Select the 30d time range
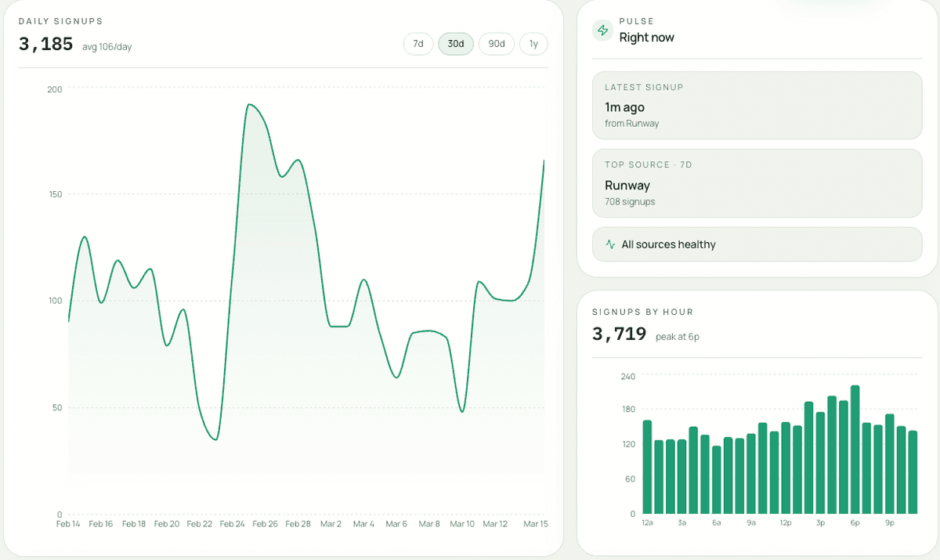 [455, 44]
